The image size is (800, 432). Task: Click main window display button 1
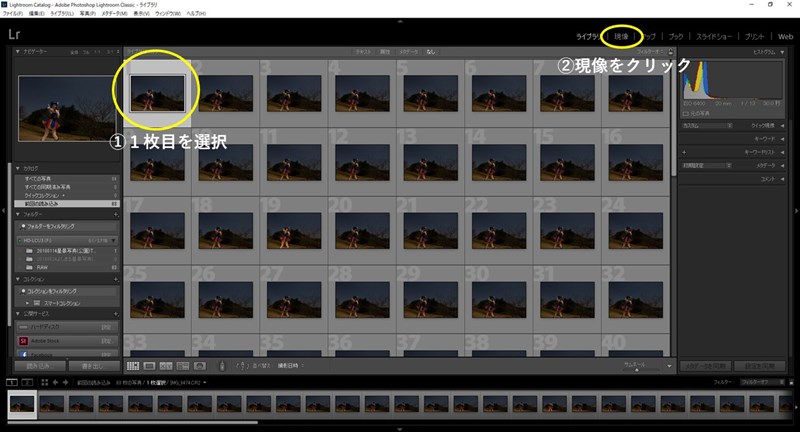(12, 383)
